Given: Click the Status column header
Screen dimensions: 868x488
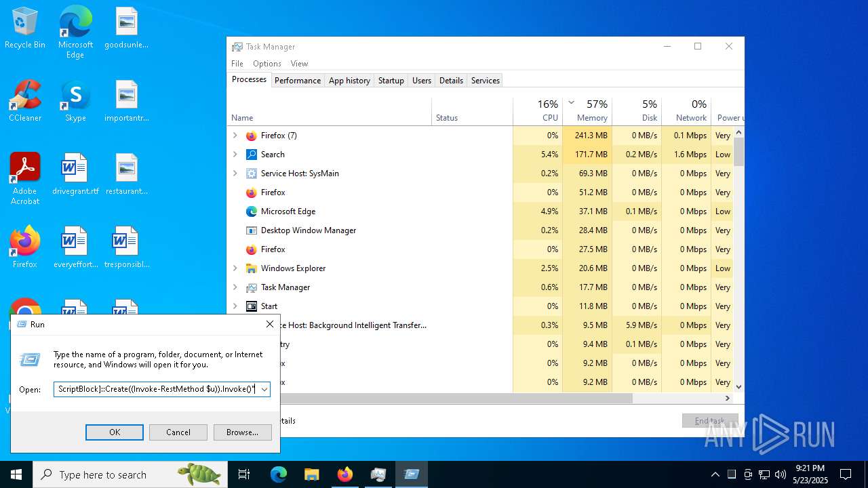Looking at the screenshot, I should [472, 111].
